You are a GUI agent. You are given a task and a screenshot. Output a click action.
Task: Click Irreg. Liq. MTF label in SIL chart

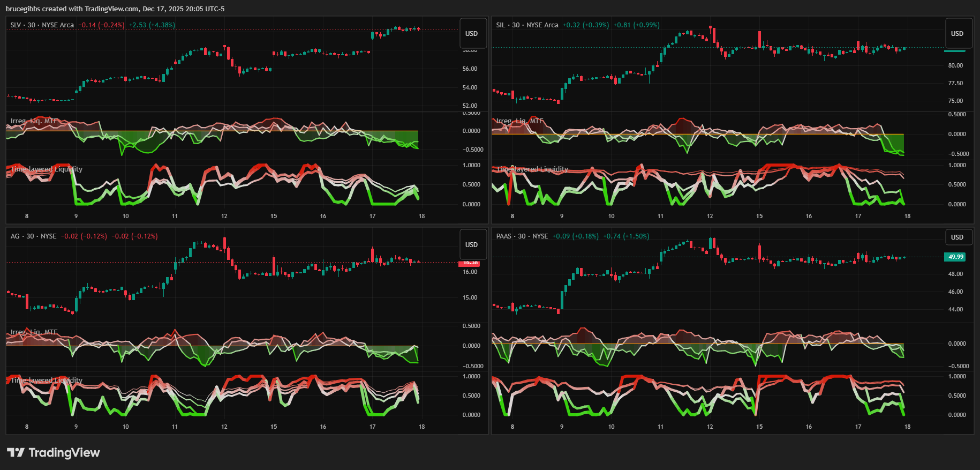519,121
